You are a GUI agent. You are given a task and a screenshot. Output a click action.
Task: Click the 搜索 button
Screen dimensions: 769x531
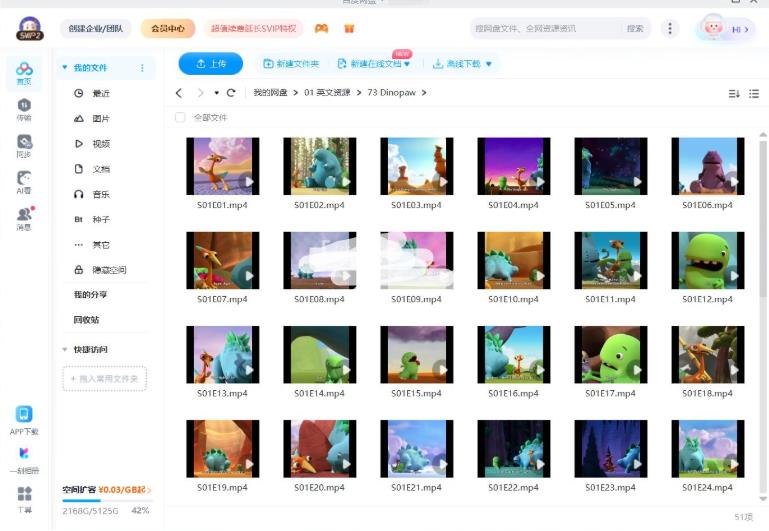(x=635, y=28)
